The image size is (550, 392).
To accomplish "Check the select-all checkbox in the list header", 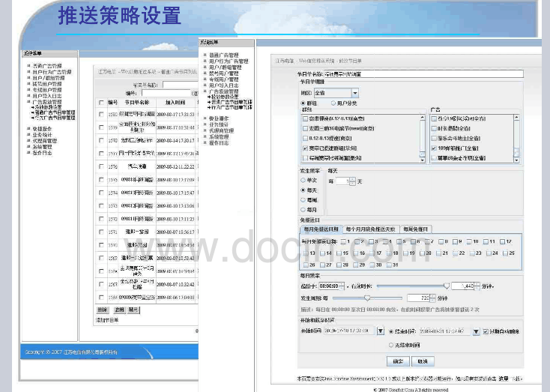I will click(101, 103).
